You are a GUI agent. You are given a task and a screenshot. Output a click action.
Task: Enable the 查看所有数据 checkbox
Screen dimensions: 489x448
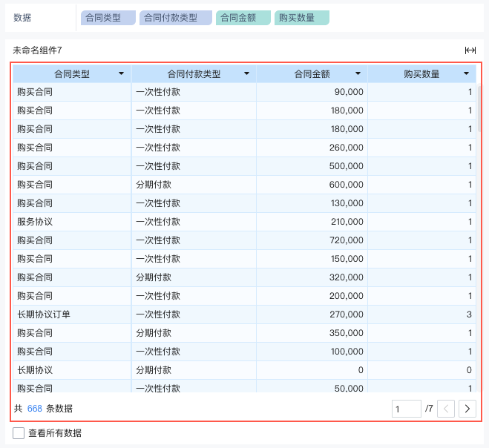coord(19,433)
